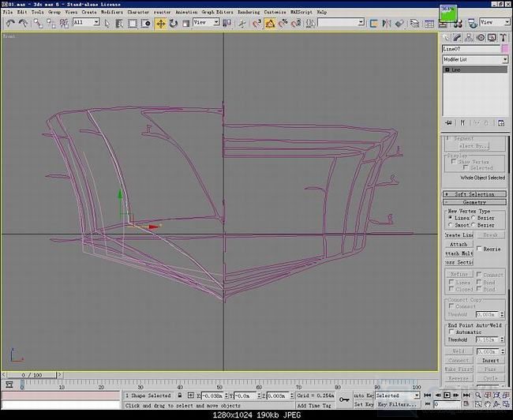Click the Line07 object name field

(x=471, y=49)
